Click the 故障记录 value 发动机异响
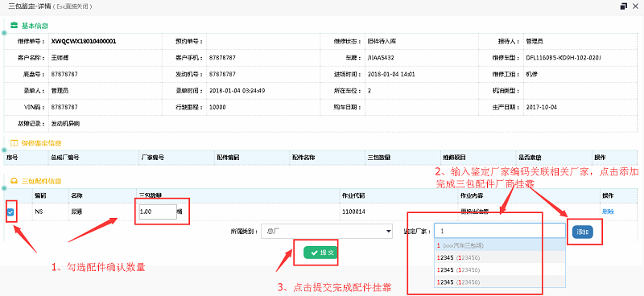Viewport: 644px width, 296px height. (x=65, y=123)
